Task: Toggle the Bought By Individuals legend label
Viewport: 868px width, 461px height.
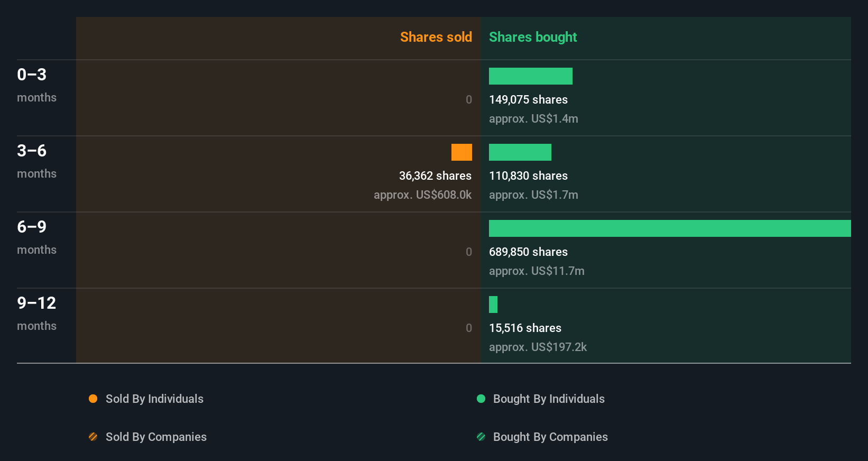Action: (549, 399)
